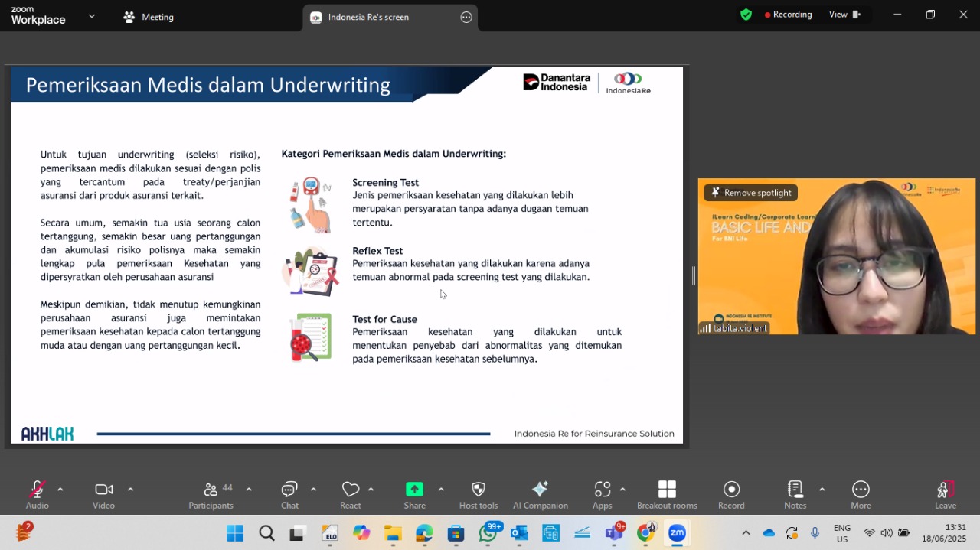980x550 pixels.
Task: Open the Apps icon in toolbar
Action: pos(603,495)
